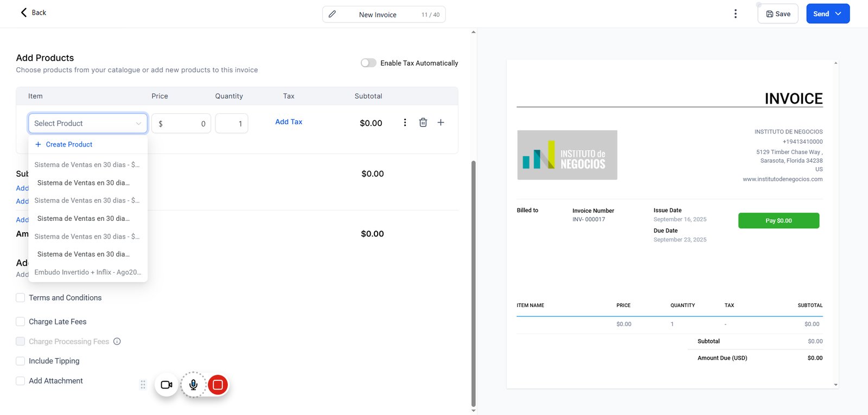This screenshot has height=415, width=868.
Task: Go back using the Back arrow
Action: pyautogui.click(x=33, y=12)
